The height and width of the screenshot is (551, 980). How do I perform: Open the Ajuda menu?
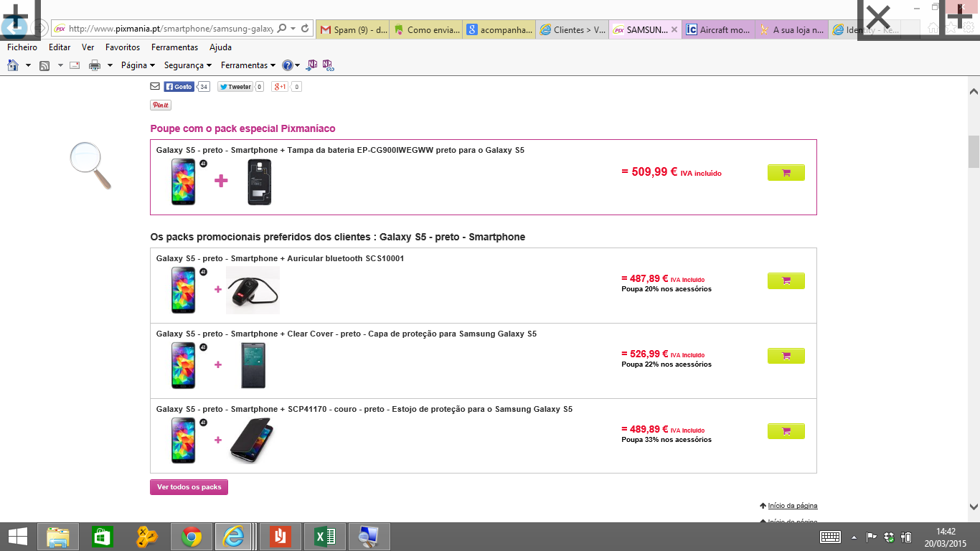220,47
